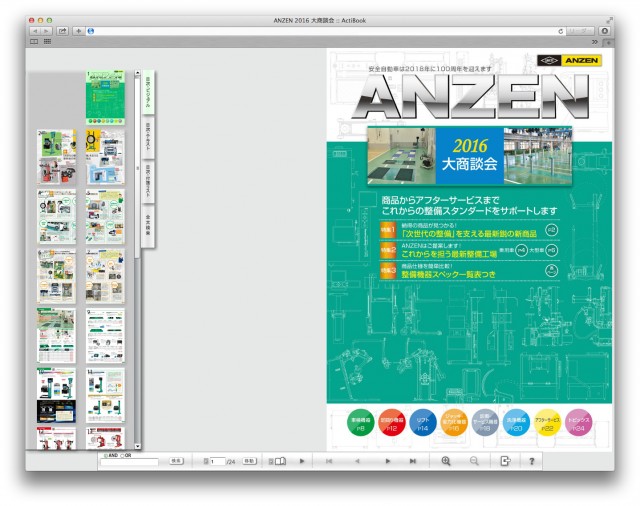The image size is (640, 506).
Task: Click the Safari share icon
Action: coord(62,31)
